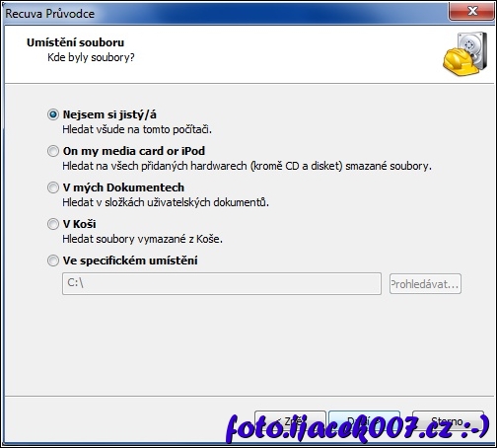The image size is (497, 448).
Task: Click the 'Umístění souboru' heading
Action: pyautogui.click(x=76, y=42)
